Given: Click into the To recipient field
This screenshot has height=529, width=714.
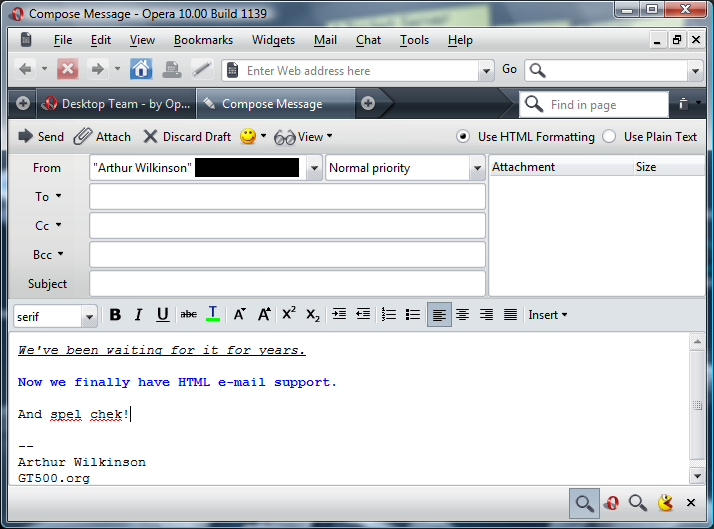Looking at the screenshot, I should 287,197.
